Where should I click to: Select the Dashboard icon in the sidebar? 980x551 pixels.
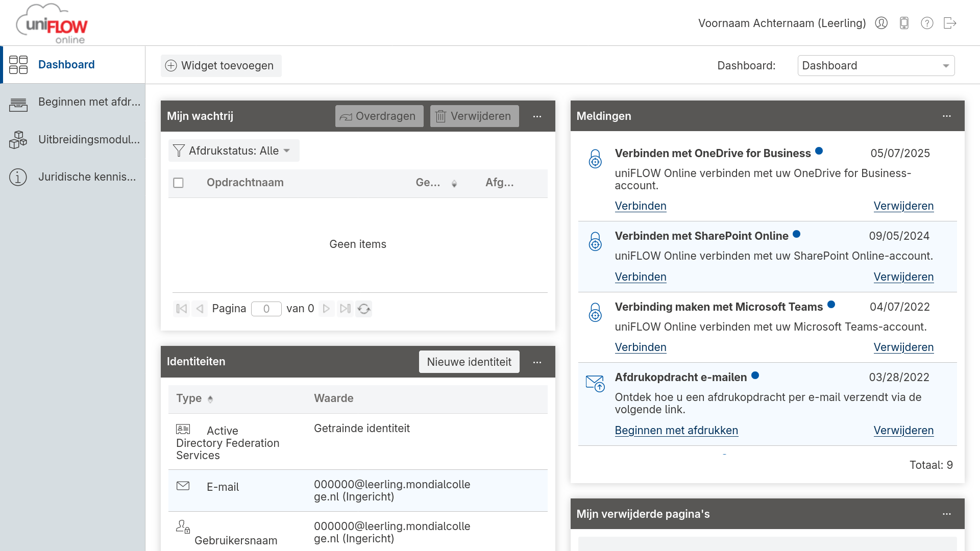click(18, 65)
